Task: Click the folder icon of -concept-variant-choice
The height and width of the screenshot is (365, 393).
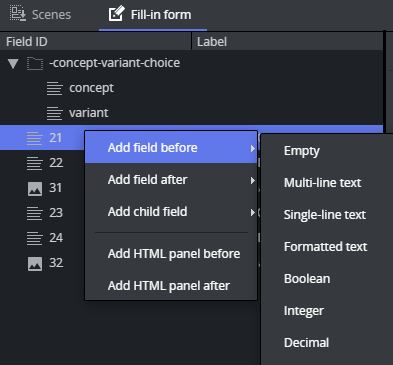Action: [x=35, y=63]
